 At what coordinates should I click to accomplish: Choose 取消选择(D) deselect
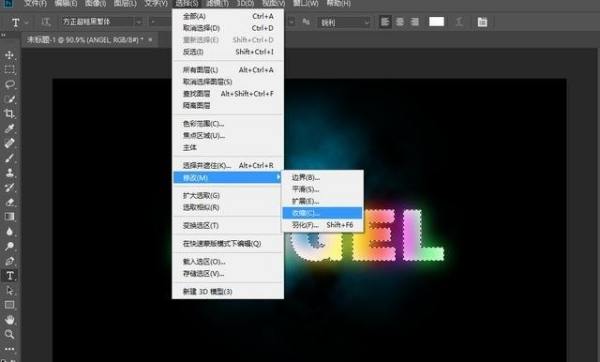point(228,28)
